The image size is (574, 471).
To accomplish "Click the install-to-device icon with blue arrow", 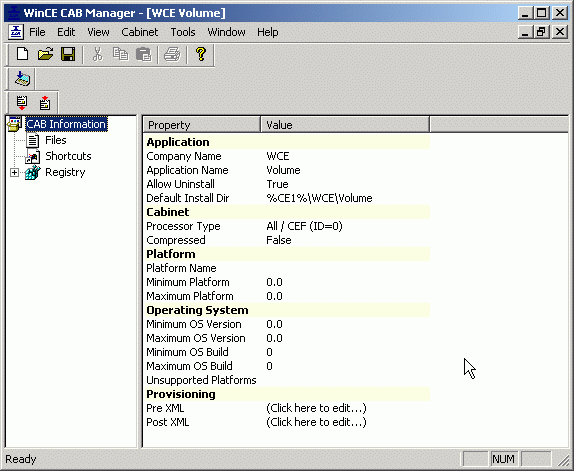I will (x=22, y=78).
